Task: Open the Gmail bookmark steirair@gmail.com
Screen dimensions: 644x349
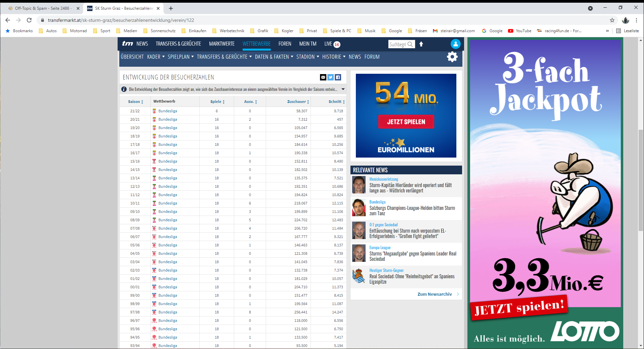Action: click(454, 31)
